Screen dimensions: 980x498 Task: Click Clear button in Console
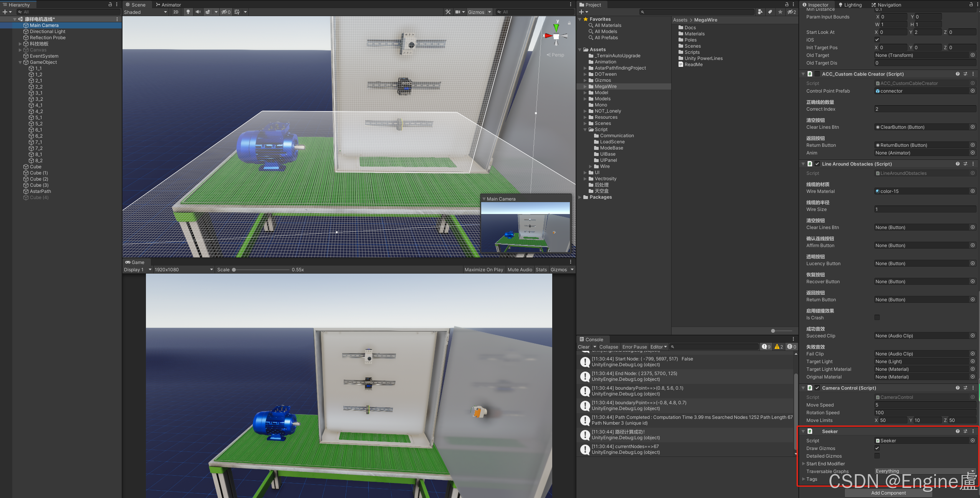point(584,347)
